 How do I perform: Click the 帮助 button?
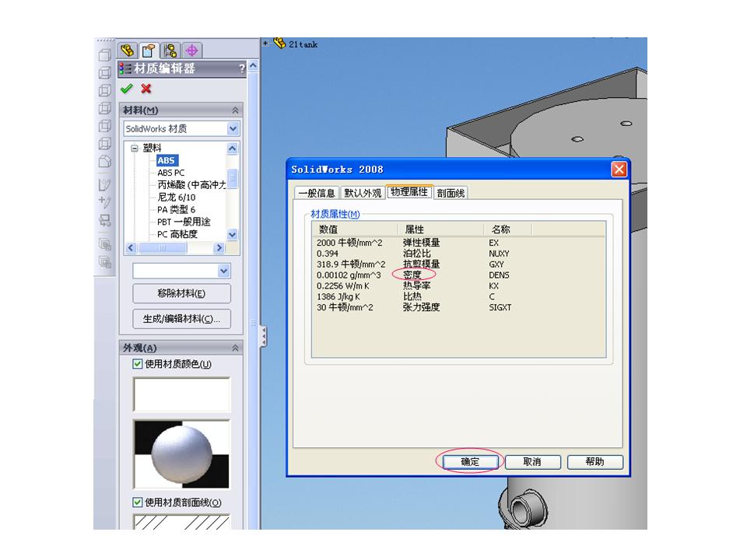[x=594, y=461]
